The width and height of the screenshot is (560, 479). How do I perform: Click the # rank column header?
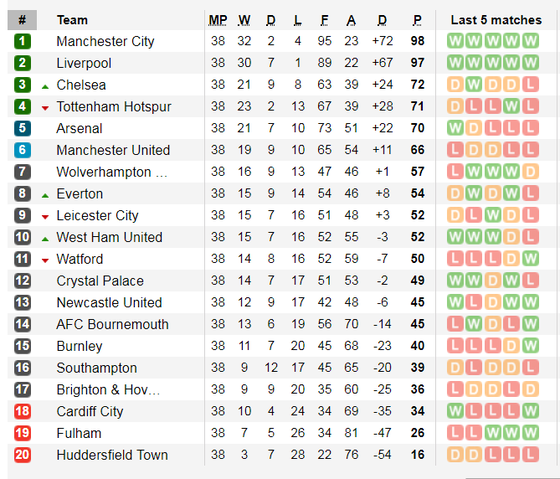[22, 20]
